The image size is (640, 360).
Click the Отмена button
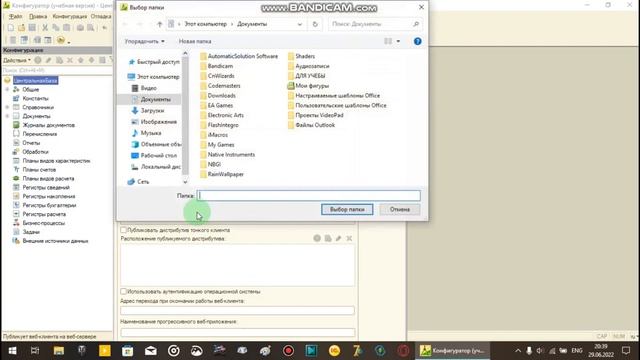pyautogui.click(x=400, y=209)
